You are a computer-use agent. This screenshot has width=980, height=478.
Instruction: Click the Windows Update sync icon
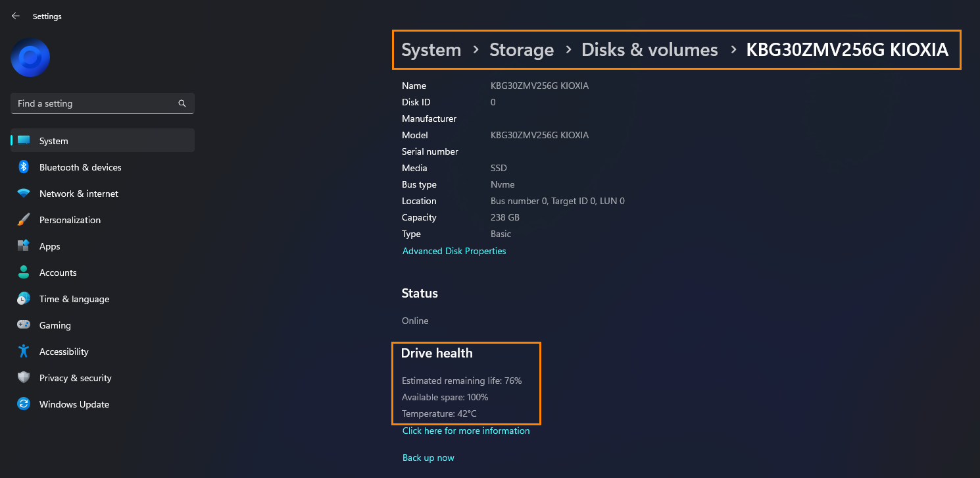pyautogui.click(x=24, y=404)
